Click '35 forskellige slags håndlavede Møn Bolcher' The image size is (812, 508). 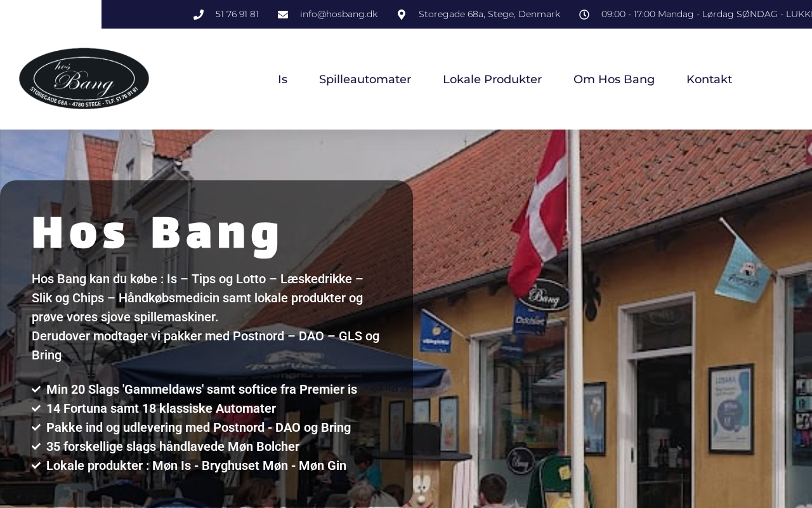point(173,446)
